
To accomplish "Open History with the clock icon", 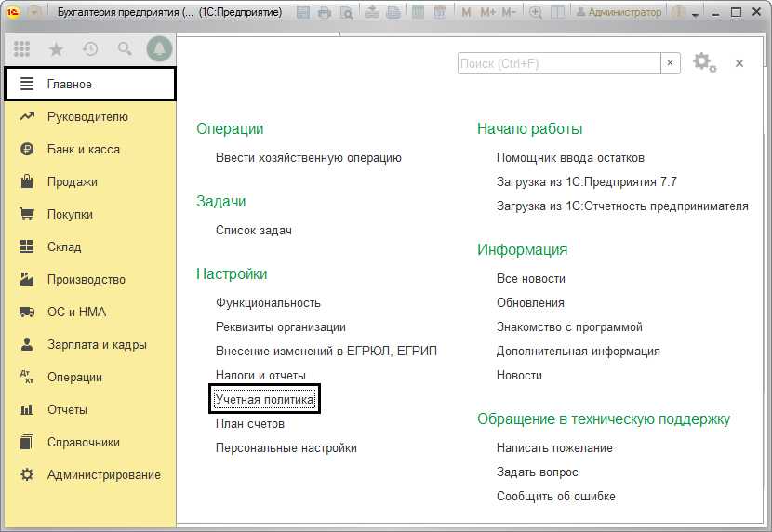I will (90, 49).
